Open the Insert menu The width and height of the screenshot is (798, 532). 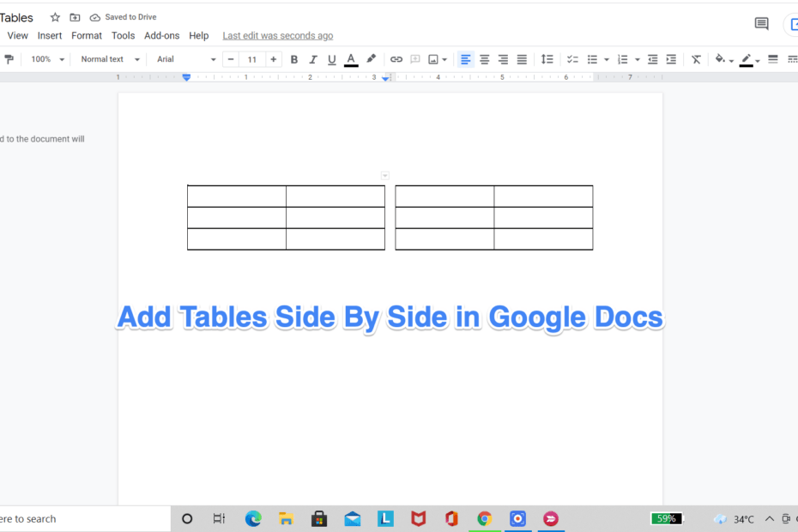coord(50,36)
